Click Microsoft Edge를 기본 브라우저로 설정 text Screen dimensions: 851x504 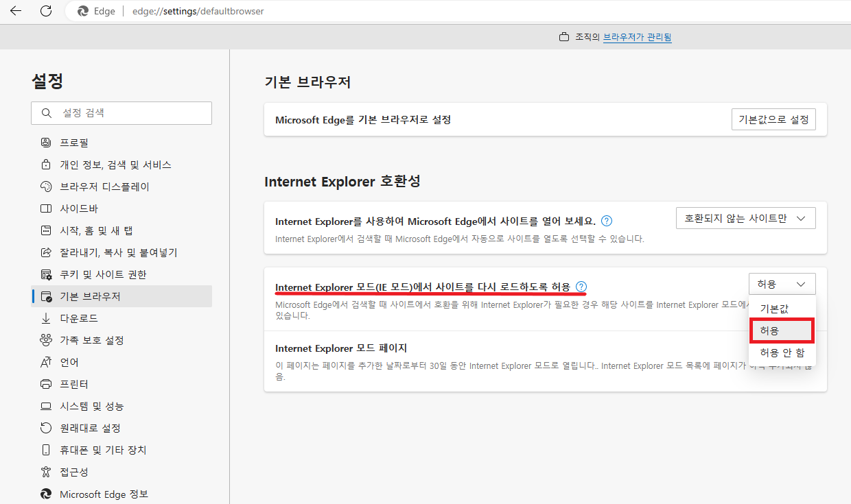363,119
